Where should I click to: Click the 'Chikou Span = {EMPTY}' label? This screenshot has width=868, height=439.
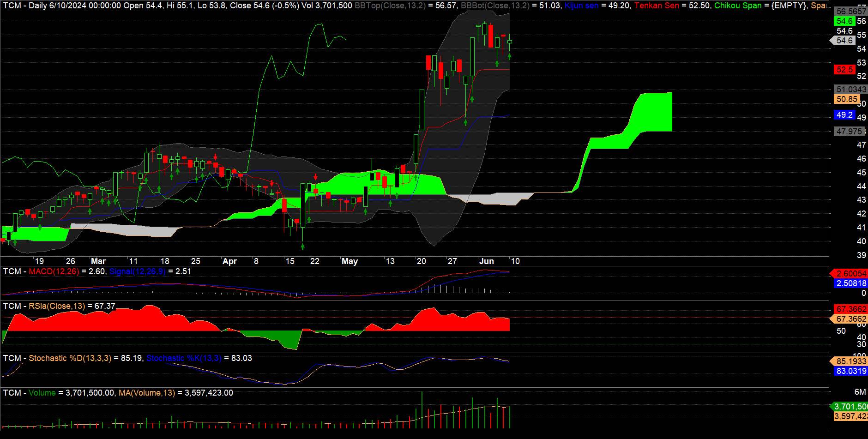760,6
